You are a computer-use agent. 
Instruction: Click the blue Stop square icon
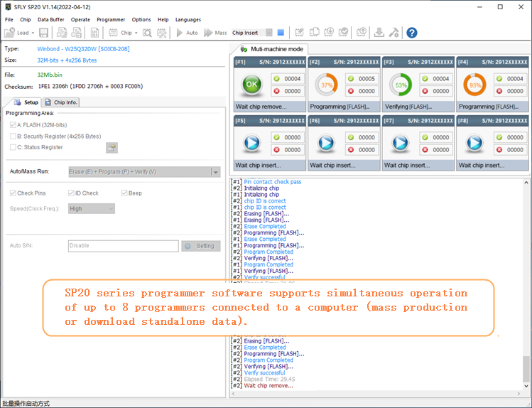click(x=281, y=33)
